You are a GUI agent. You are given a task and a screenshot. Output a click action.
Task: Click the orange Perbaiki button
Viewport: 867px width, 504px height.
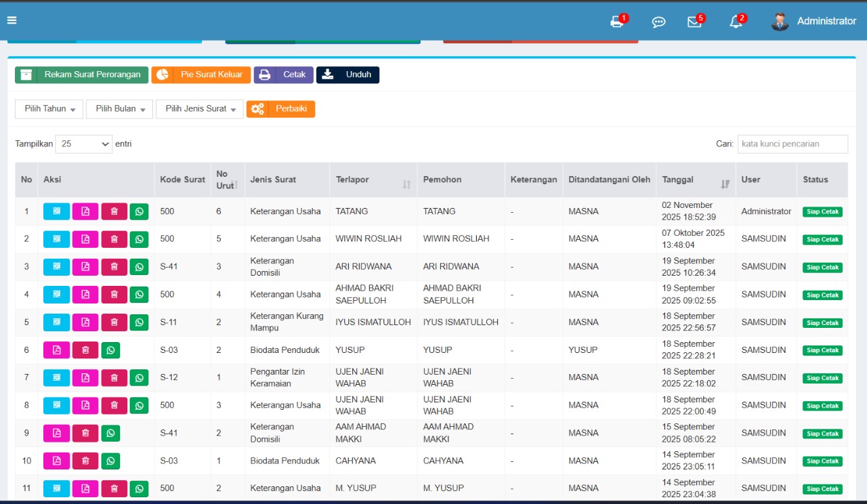pos(281,109)
